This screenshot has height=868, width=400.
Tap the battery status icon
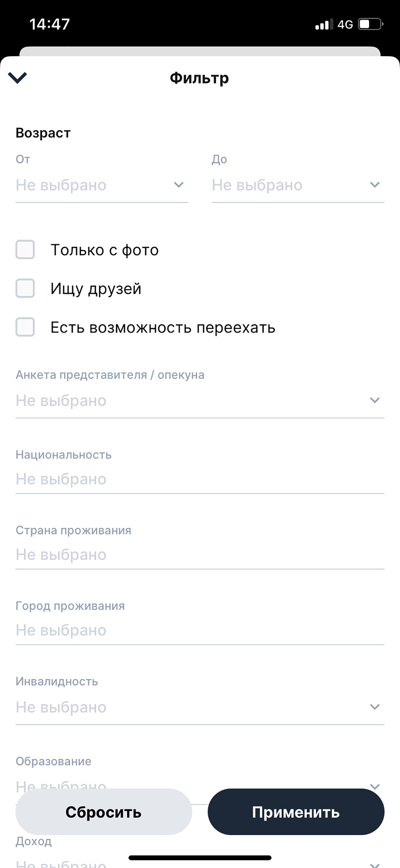click(x=371, y=24)
